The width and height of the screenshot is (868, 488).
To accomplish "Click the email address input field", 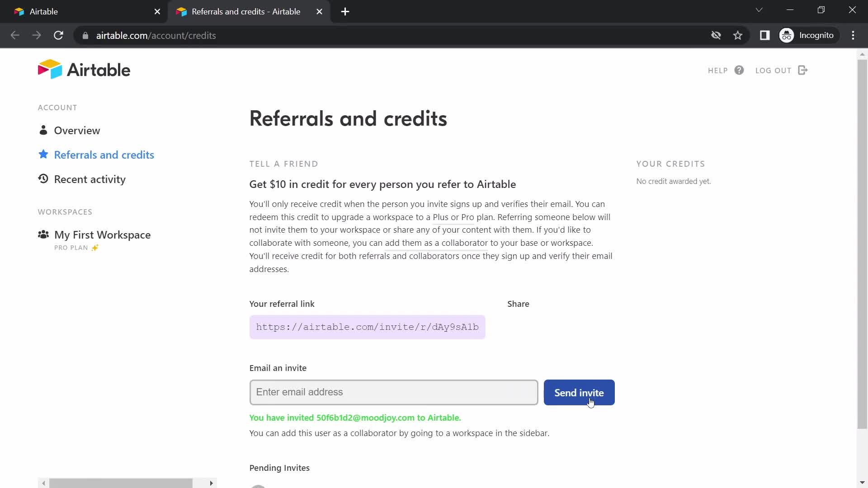I will 393,392.
